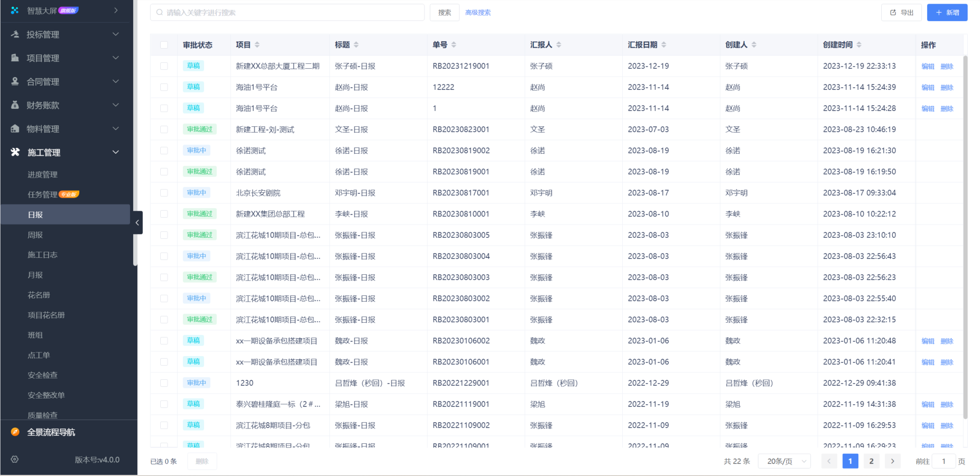Check the row for 北京长安剧院
The width and height of the screenshot is (980, 476).
tap(164, 193)
